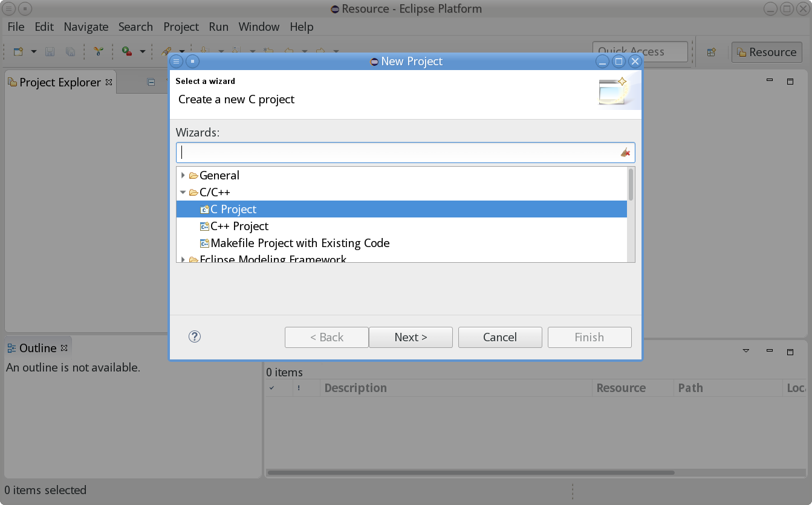Switch to the Resource perspective button
Image resolution: width=812 pixels, height=505 pixels.
pos(767,52)
